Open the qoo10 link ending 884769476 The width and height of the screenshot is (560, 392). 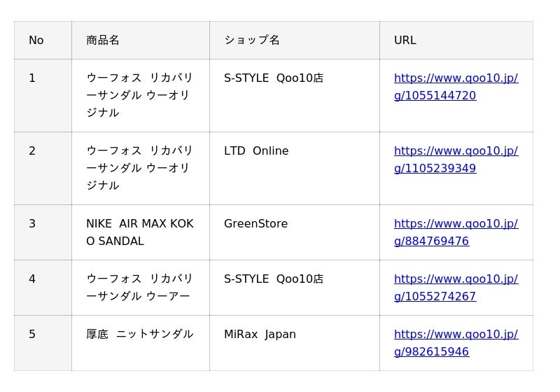tap(456, 232)
